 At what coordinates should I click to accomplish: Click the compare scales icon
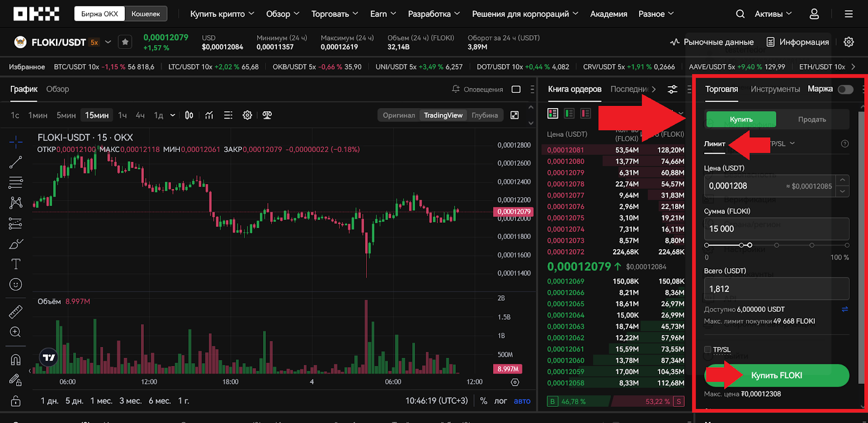point(267,115)
